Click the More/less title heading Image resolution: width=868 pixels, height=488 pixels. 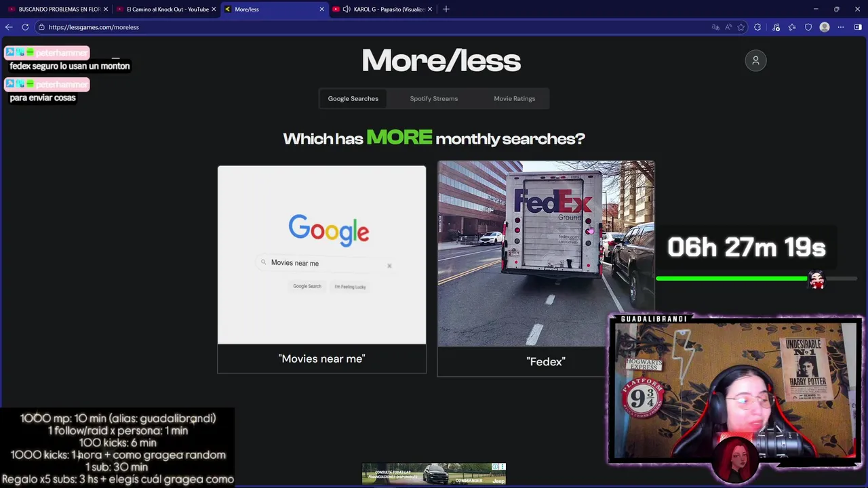441,60
